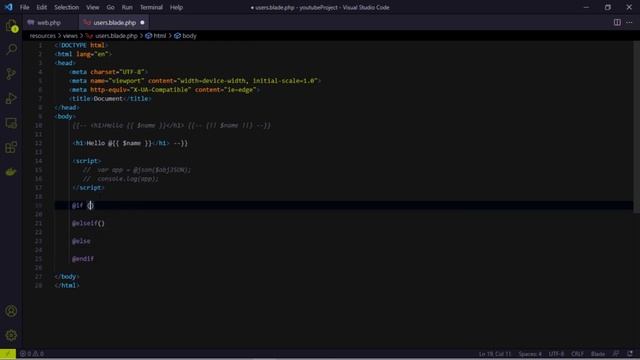Open the Accounts menu icon
Viewport: 640px width, 360px height.
11,311
